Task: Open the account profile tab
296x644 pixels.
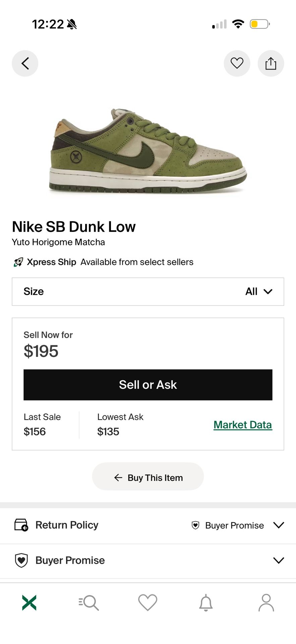Action: 266,603
